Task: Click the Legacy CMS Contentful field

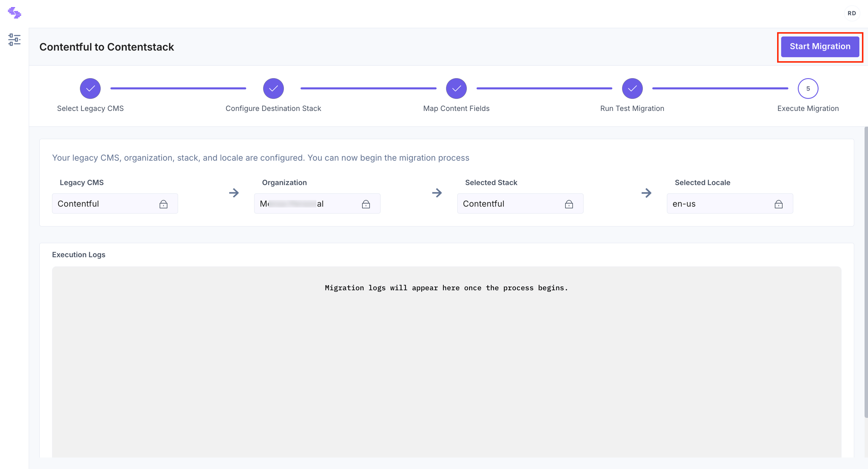Action: (x=115, y=203)
